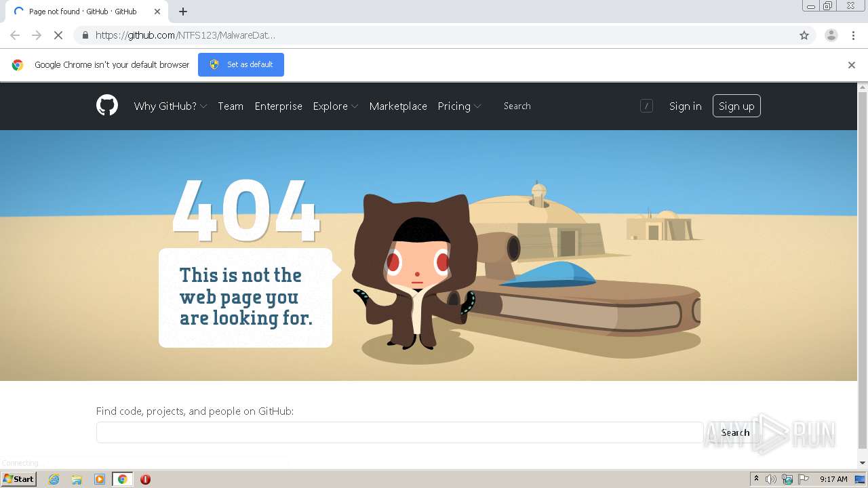Click the GitHub Octocat logo
This screenshot has height=488, width=868.
[x=107, y=106]
